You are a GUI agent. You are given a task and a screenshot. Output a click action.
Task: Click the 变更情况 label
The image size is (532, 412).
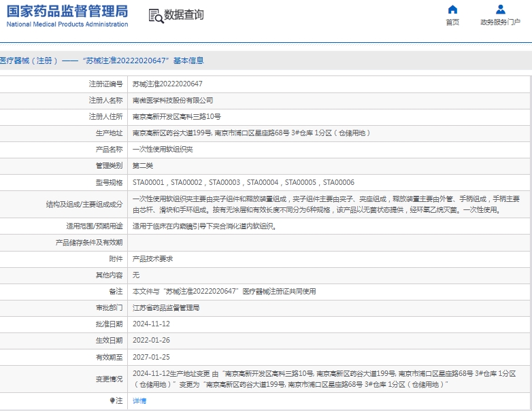(110, 379)
